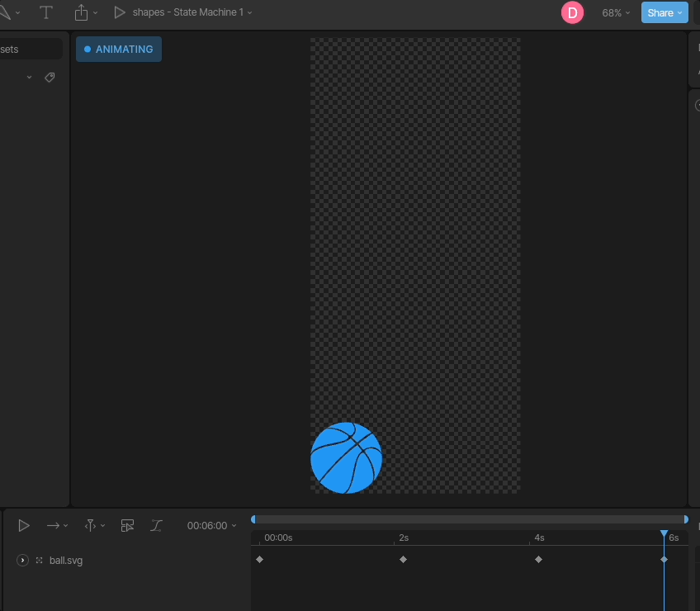This screenshot has width=700, height=611.
Task: Play the timeline animation
Action: coord(24,526)
